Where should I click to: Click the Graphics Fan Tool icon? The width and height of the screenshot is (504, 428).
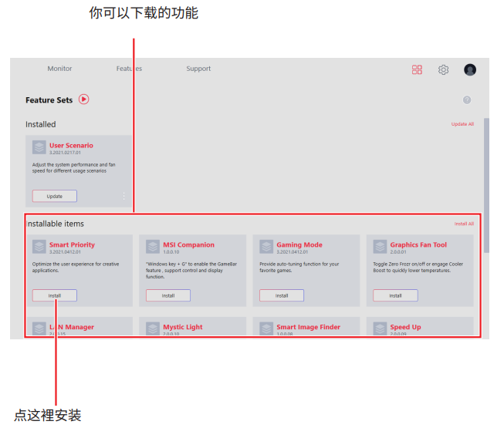[380, 247]
